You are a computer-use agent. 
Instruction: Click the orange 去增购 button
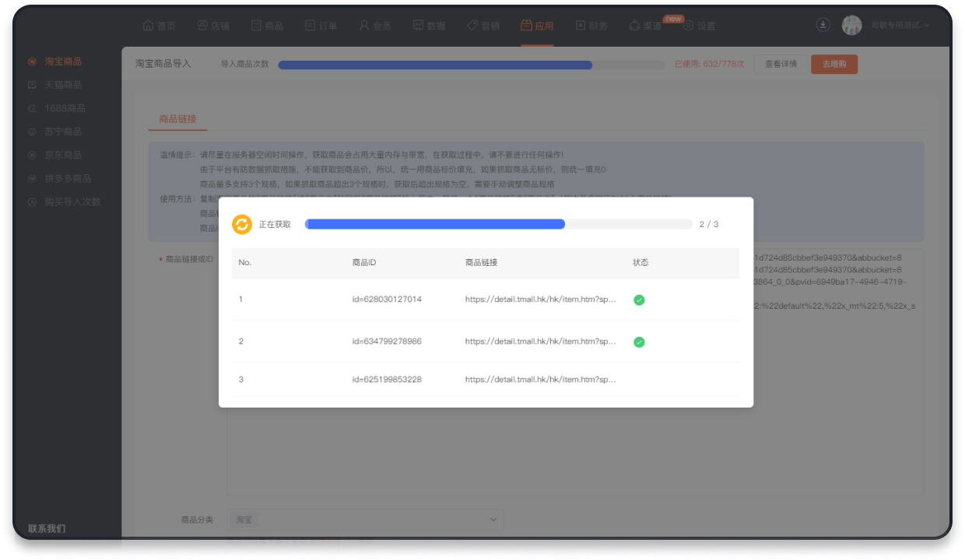click(x=833, y=64)
